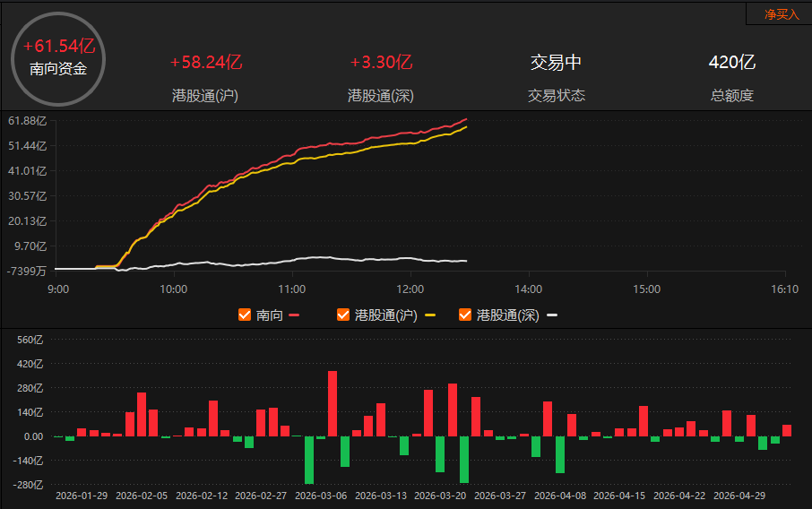The height and width of the screenshot is (509, 812).
Task: Select the +58.24亿 港股通(沪) value
Action: tap(205, 62)
